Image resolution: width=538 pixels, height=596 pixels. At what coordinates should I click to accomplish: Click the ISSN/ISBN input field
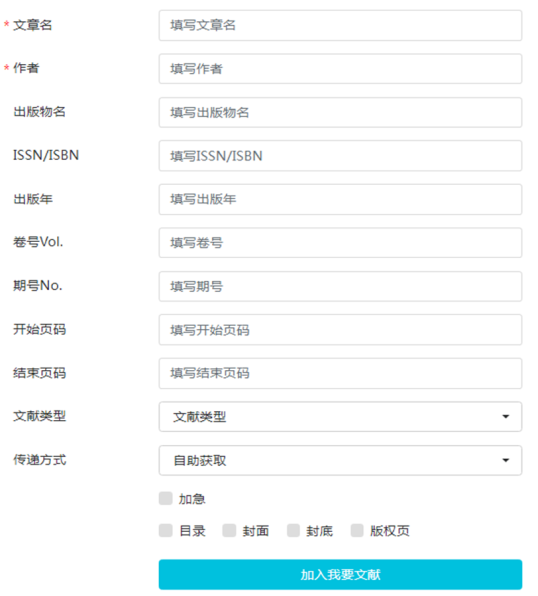pyautogui.click(x=340, y=156)
